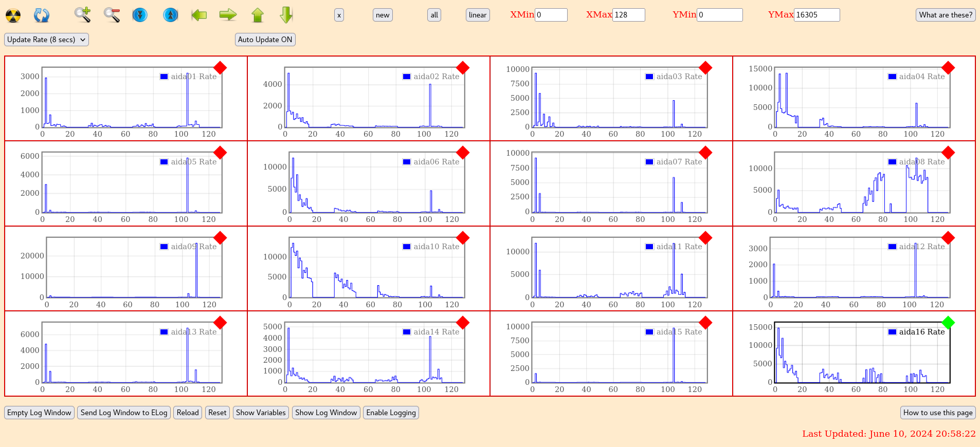The image size is (980, 447).
Task: Zoom out with the magnifier minus icon
Action: pos(112,15)
